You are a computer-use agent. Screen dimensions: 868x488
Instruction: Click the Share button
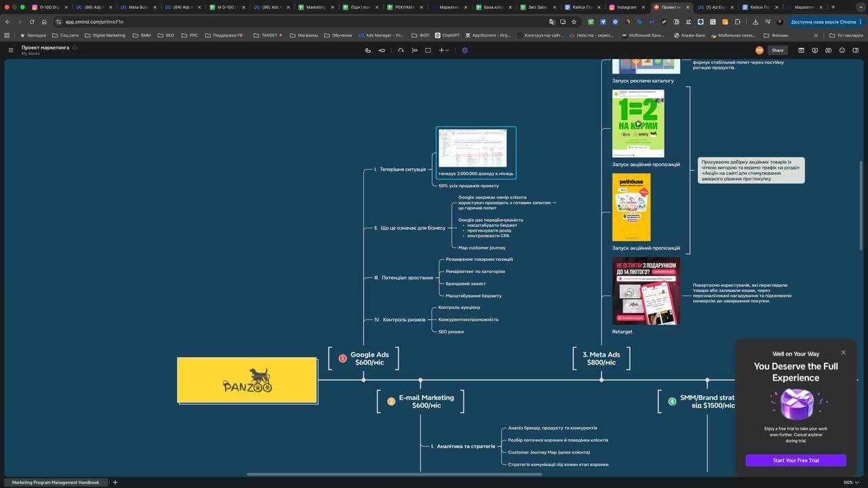777,50
